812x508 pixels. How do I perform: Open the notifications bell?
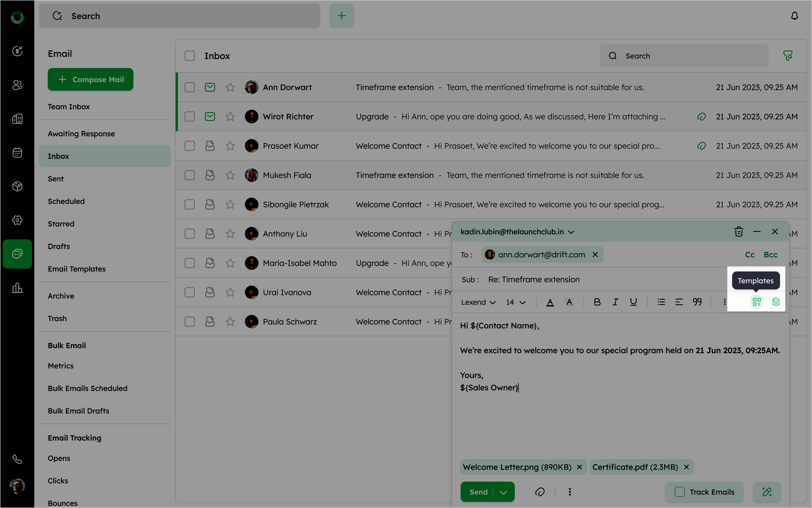pos(794,16)
